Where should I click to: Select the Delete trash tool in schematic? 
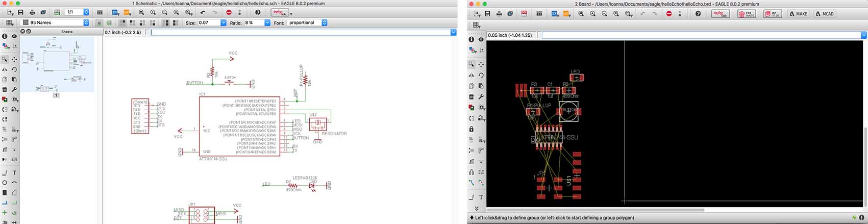point(5,89)
